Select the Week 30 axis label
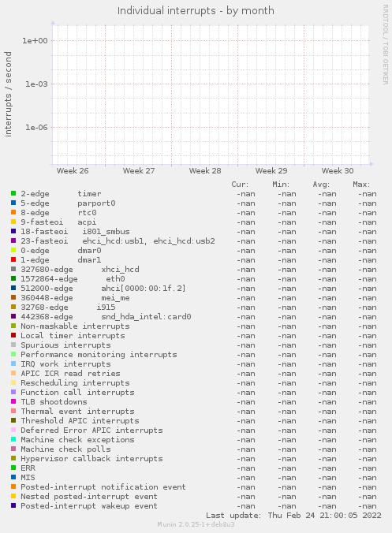Screen dimensions: 392x533 (x=338, y=170)
